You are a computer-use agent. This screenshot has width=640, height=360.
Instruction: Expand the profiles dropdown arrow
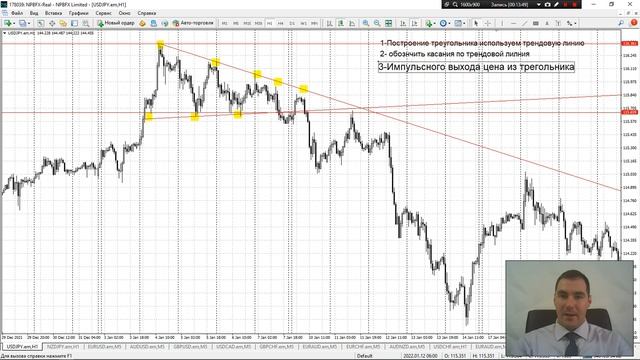29,24
